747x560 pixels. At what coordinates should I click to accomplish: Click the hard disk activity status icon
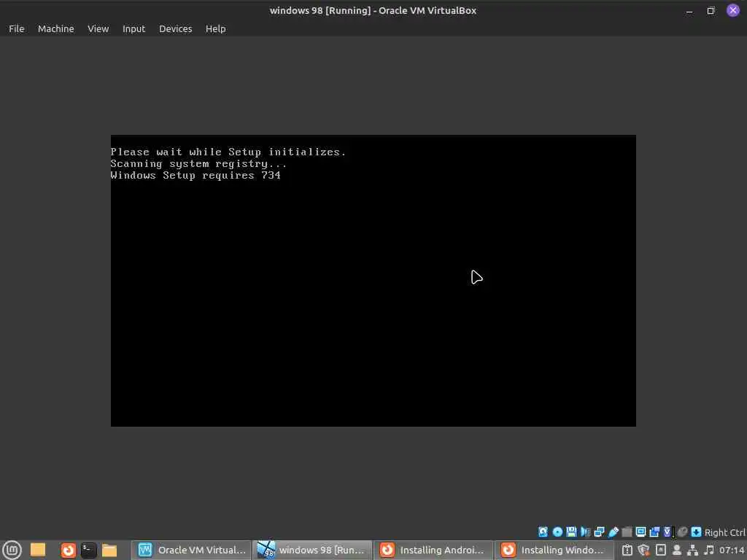point(543,532)
